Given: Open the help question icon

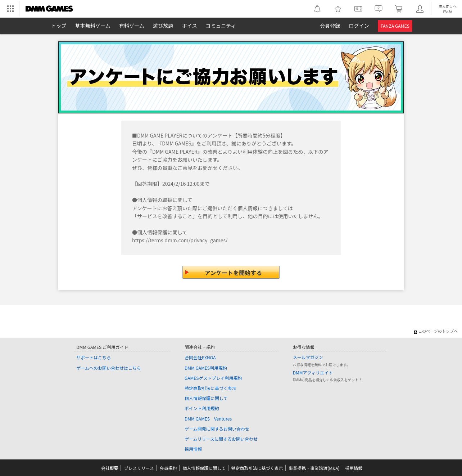Looking at the screenshot, I should tap(378, 9).
